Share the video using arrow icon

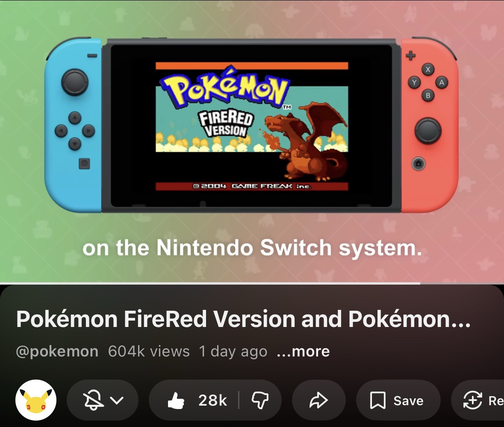coord(318,400)
